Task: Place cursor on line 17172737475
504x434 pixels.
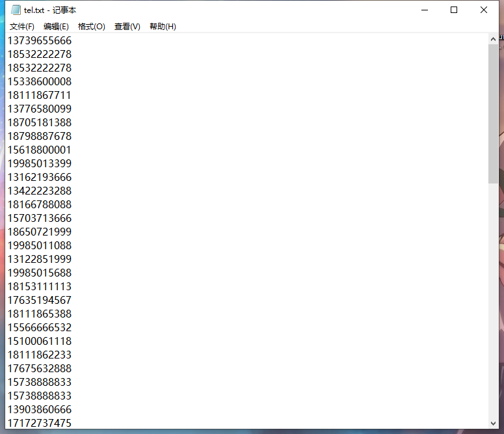Action: click(x=40, y=424)
